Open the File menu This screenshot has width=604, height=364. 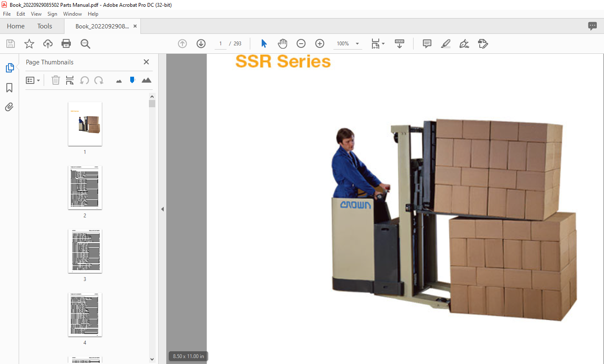7,14
